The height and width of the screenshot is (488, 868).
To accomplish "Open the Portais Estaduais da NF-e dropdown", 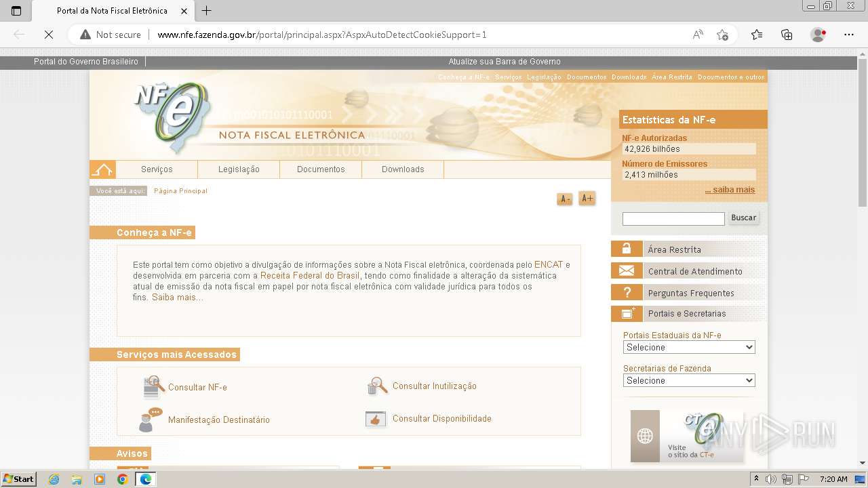I will [x=689, y=347].
